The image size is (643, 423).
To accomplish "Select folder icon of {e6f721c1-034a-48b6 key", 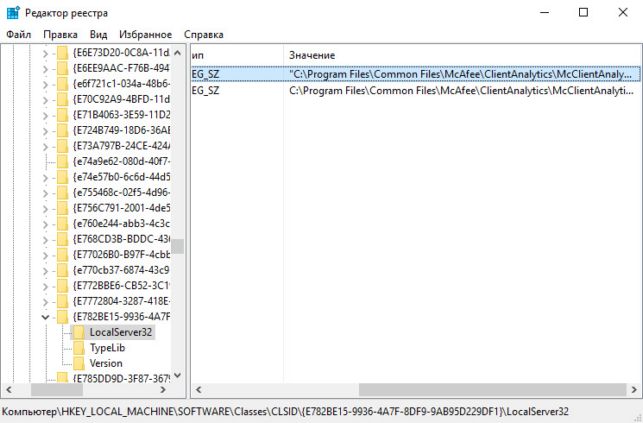I will (62, 84).
